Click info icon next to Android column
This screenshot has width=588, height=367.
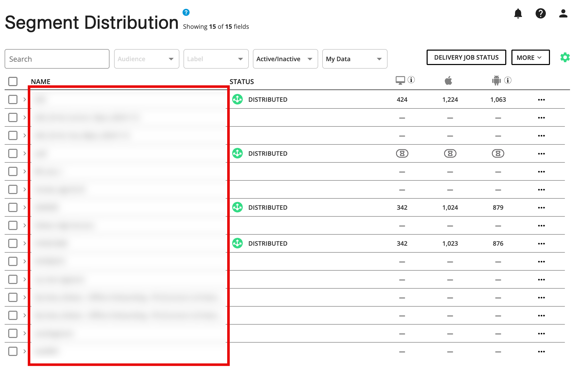click(x=508, y=80)
